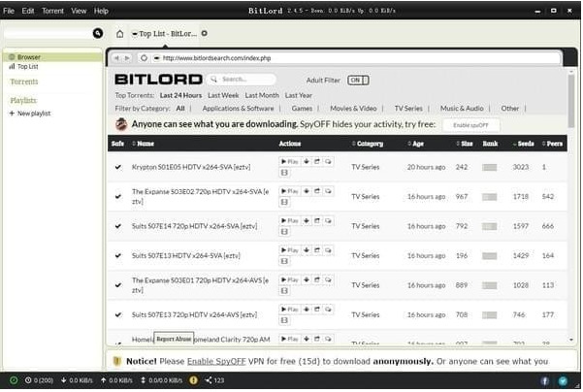
Task: Open the View menu
Action: coord(79,11)
